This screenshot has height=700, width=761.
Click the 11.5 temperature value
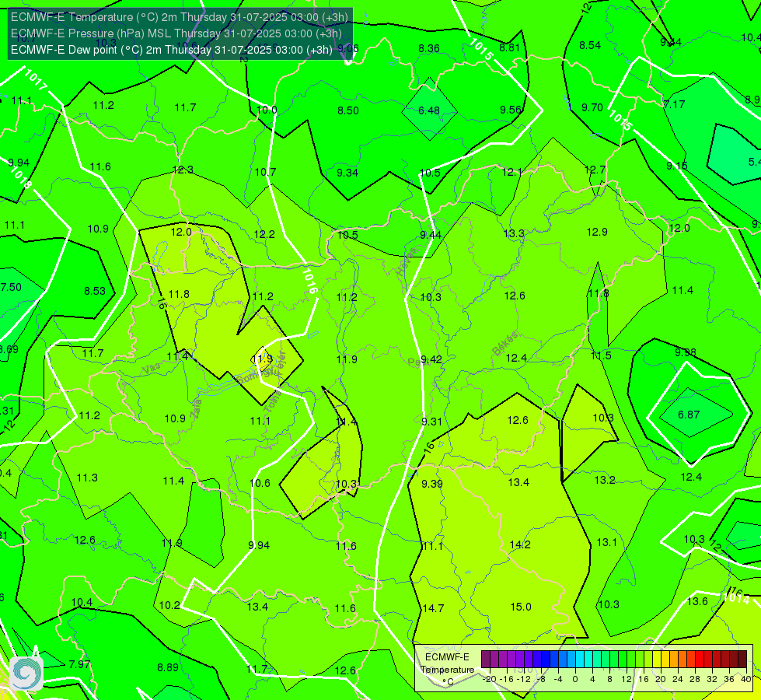(601, 355)
